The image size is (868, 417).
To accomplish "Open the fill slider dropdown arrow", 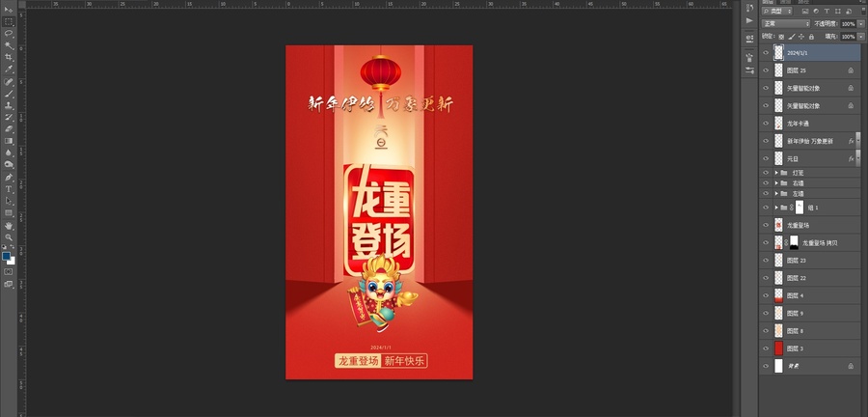I will click(861, 37).
